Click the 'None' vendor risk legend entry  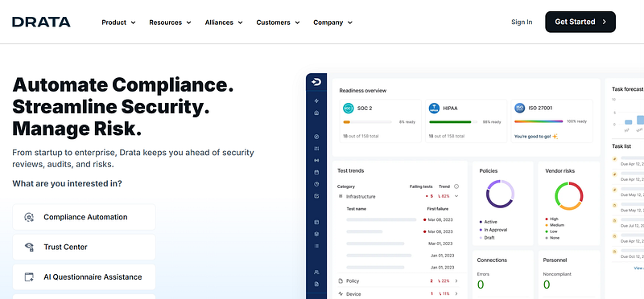click(x=552, y=238)
